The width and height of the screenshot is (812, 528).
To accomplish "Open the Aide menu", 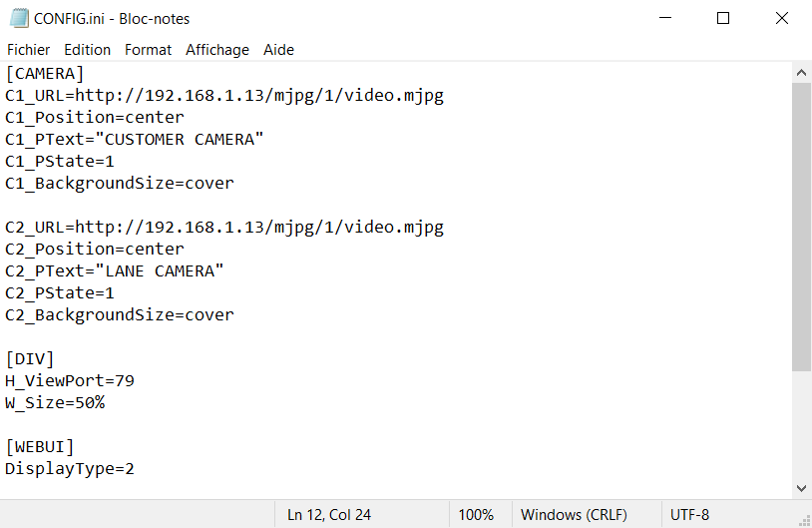I will point(278,49).
